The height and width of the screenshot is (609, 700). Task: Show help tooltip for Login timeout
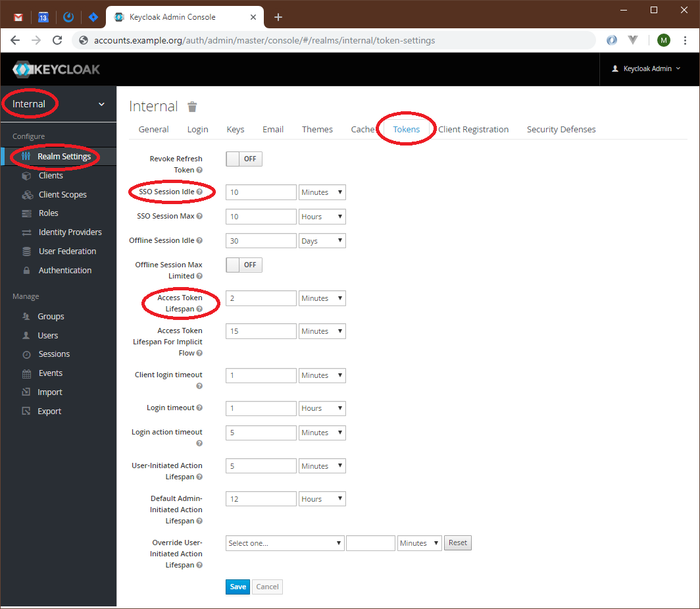199,408
